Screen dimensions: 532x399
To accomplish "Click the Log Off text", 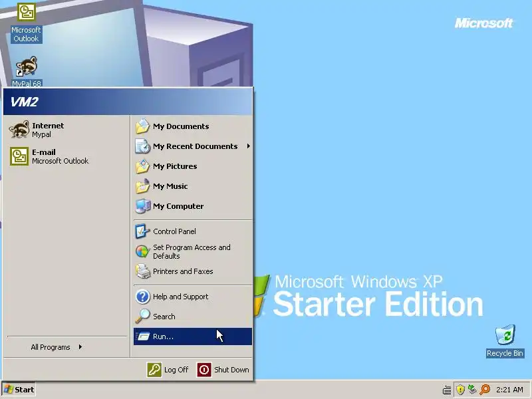I will tap(176, 370).
